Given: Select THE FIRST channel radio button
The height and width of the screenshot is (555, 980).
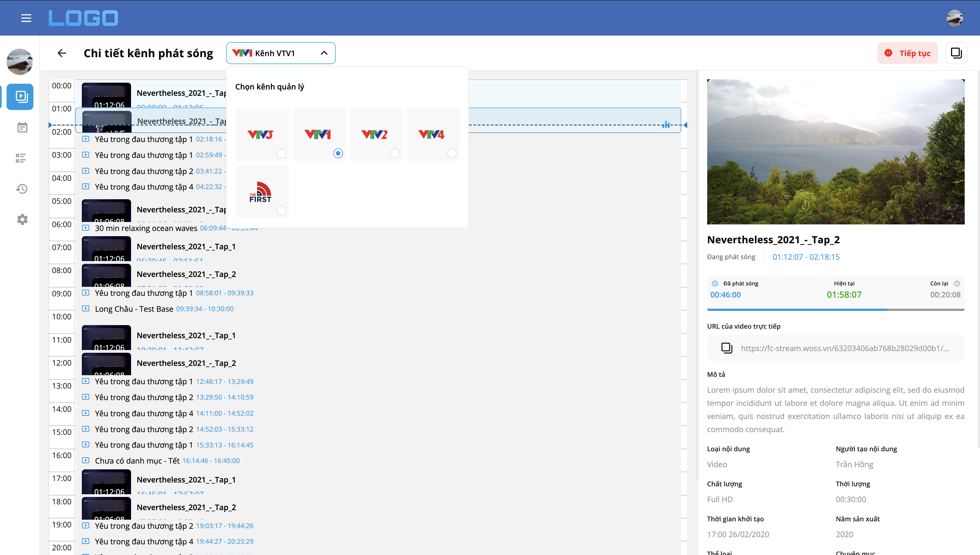Looking at the screenshot, I should (x=281, y=210).
